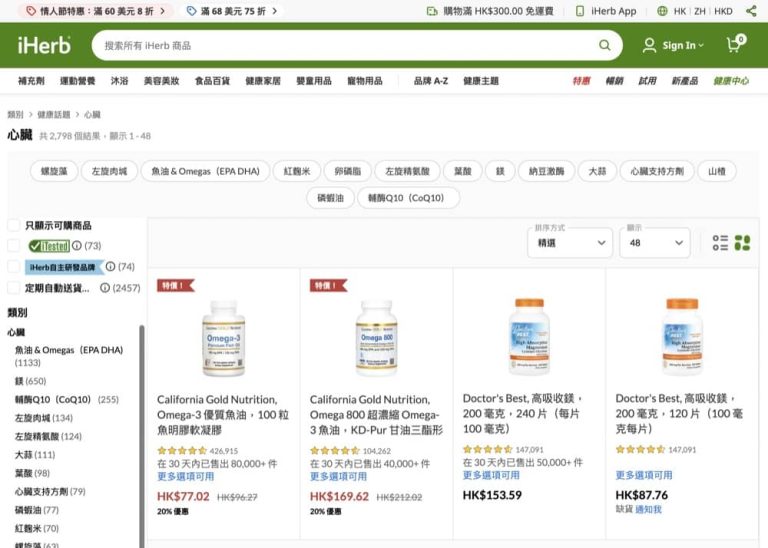Image resolution: width=768 pixels, height=548 pixels.
Task: Open 寵物用品 navigation menu
Action: coord(365,81)
